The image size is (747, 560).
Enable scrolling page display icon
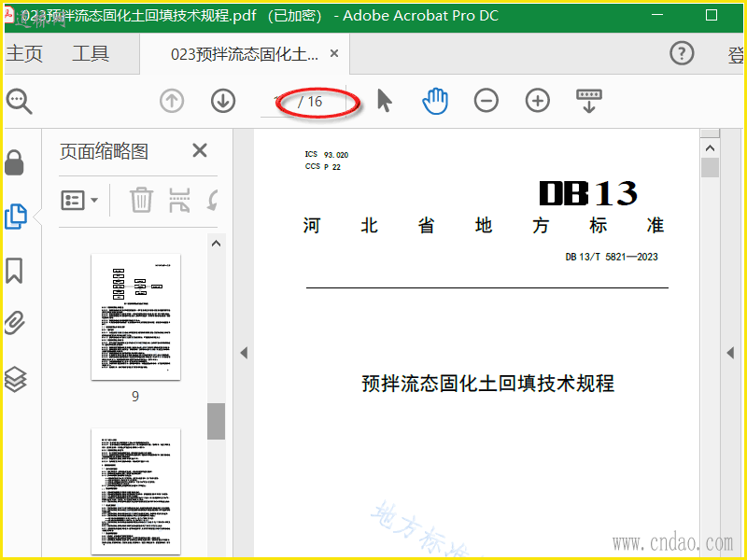click(x=589, y=101)
